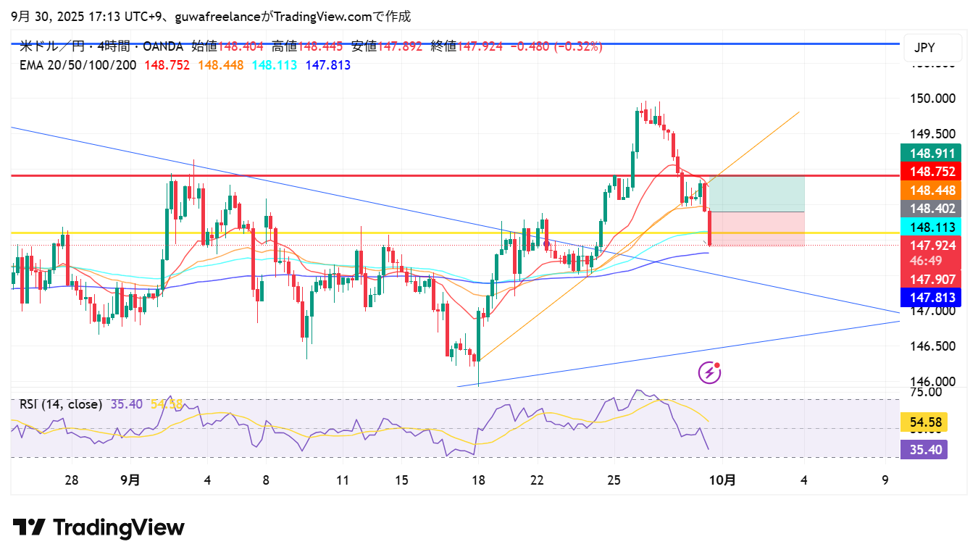Select the pink stop-loss zone of long position
The width and height of the screenshot is (978, 560).
click(x=757, y=228)
